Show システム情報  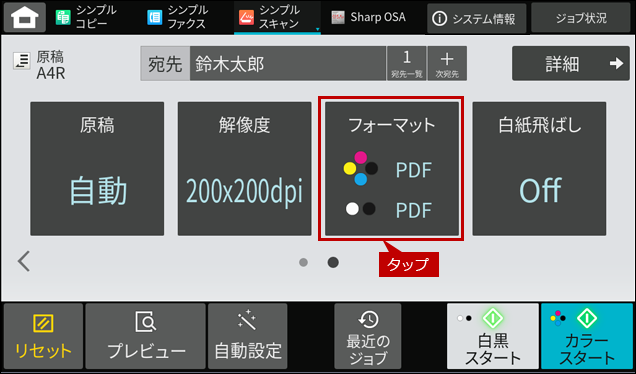[x=476, y=18]
